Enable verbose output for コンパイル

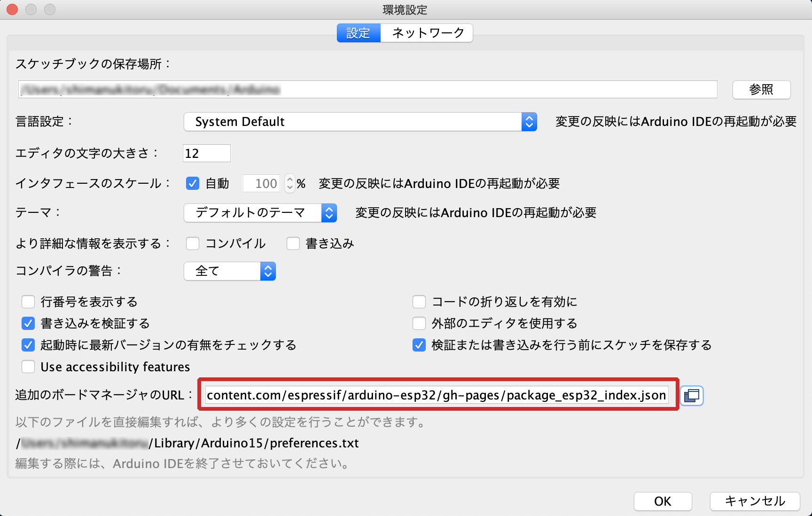click(x=193, y=243)
